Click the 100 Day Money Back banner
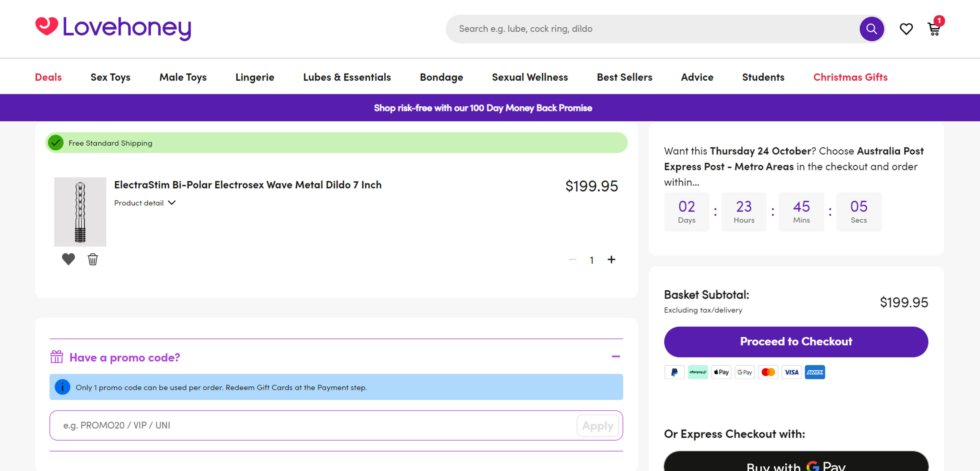Screen dimensions: 980x471 [x=483, y=108]
